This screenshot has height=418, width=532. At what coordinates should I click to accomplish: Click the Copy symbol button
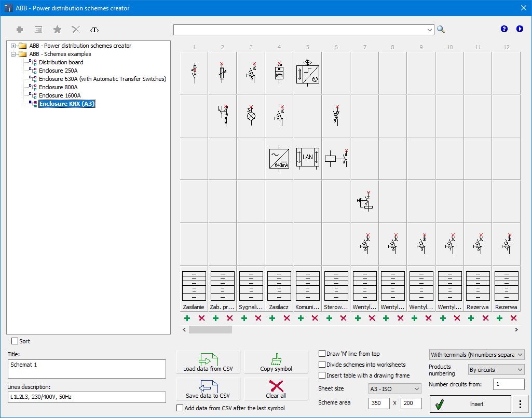pyautogui.click(x=276, y=362)
